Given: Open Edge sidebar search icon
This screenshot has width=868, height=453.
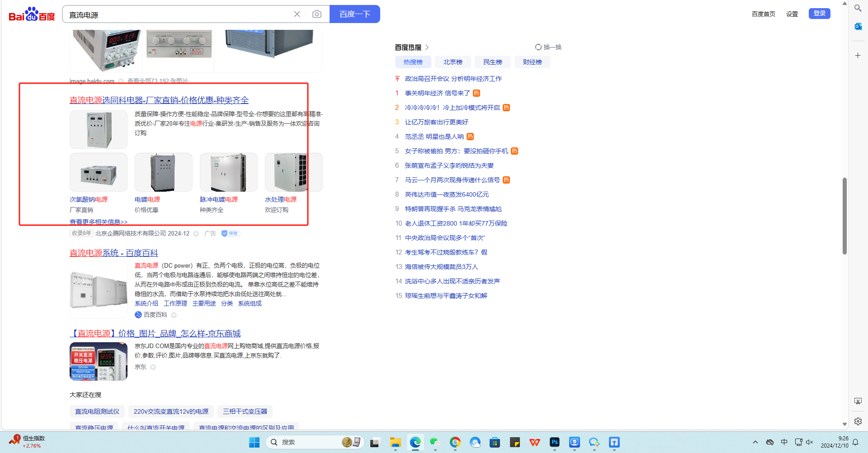Looking at the screenshot, I should (858, 8).
